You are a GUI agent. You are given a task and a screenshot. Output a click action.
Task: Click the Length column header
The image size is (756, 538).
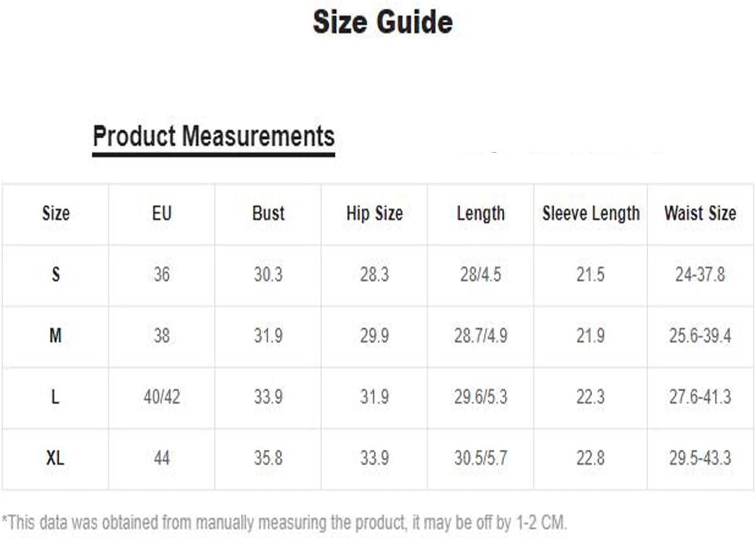(480, 214)
